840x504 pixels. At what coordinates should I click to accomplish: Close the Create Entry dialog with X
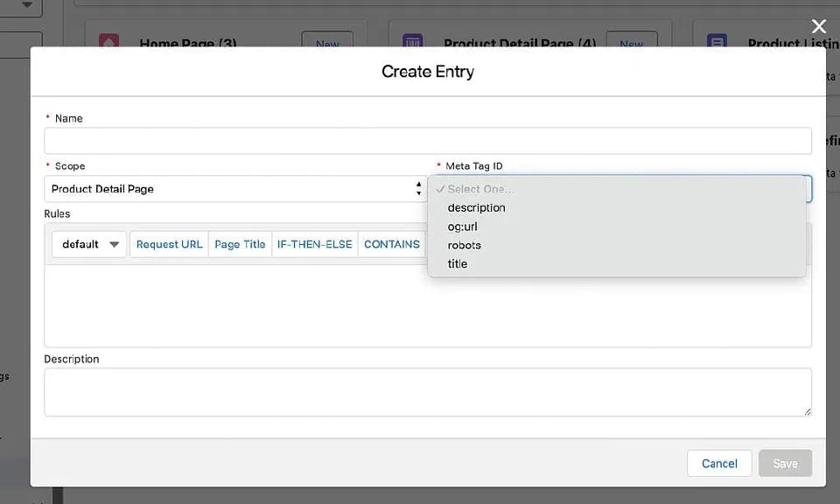pyautogui.click(x=819, y=26)
